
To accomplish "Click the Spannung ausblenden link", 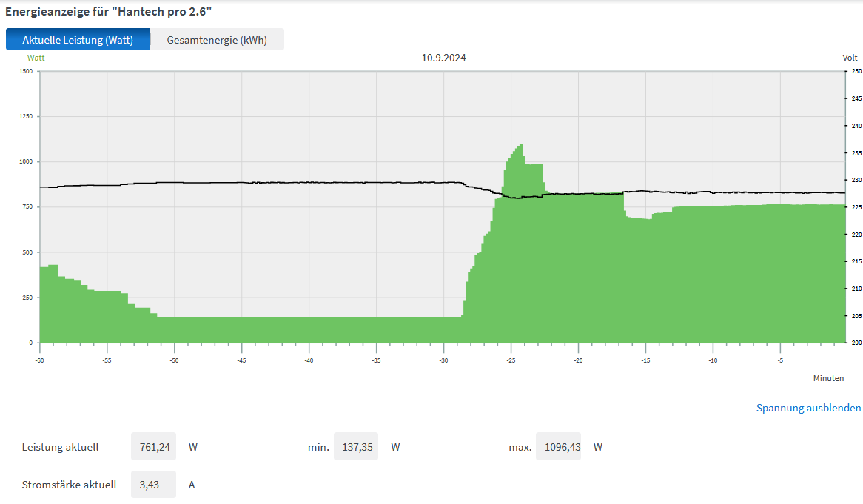I will click(808, 408).
